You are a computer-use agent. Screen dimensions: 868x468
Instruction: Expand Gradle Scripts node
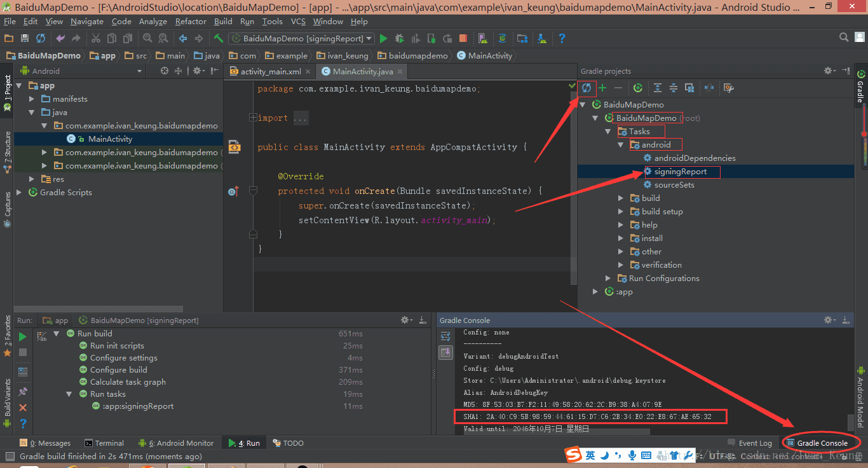pyautogui.click(x=20, y=192)
